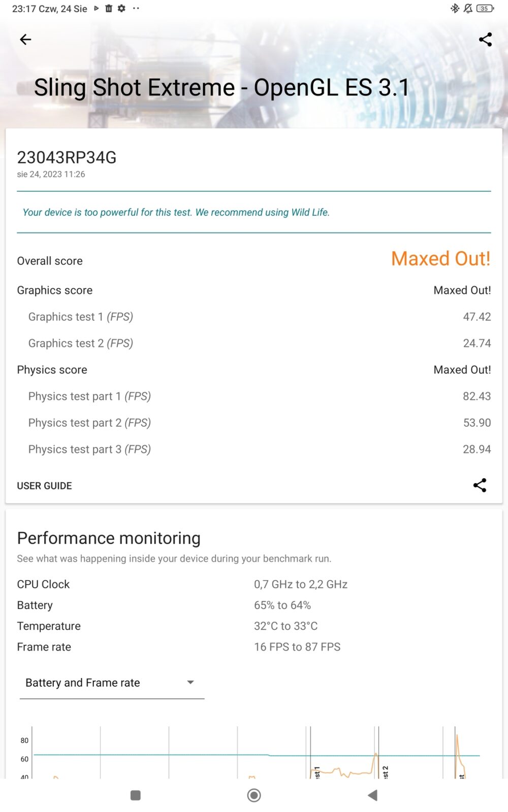Screen dimensions: 508x812
Task: Tap the Android home navigation button
Action: click(x=254, y=795)
